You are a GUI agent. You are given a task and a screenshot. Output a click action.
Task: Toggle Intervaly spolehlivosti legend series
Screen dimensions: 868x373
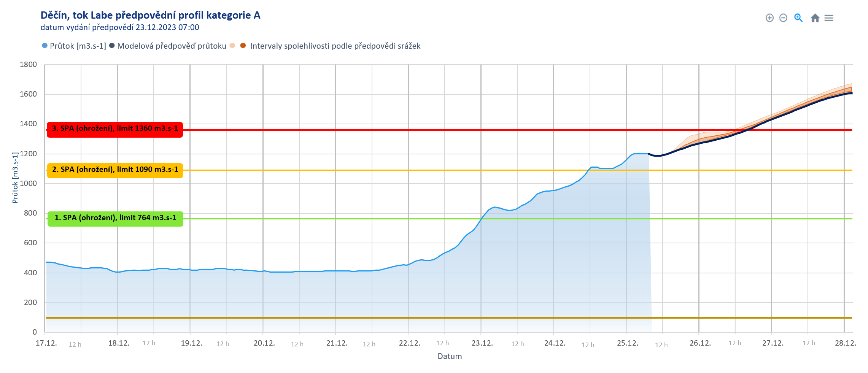coord(335,46)
